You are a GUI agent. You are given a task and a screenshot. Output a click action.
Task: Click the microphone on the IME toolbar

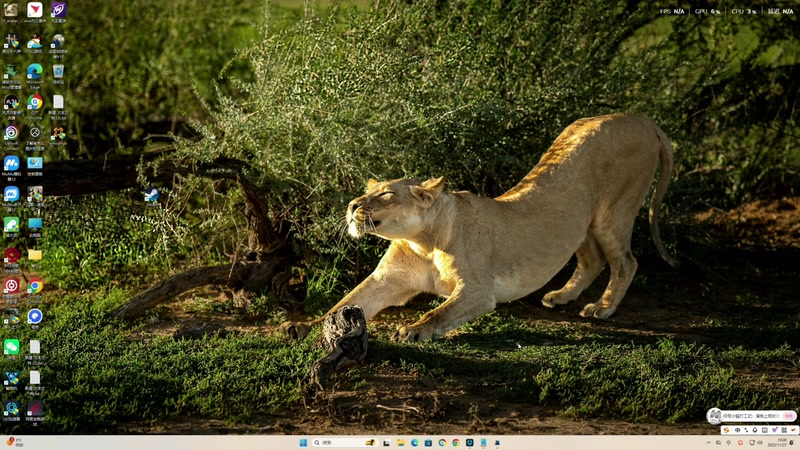(755, 430)
